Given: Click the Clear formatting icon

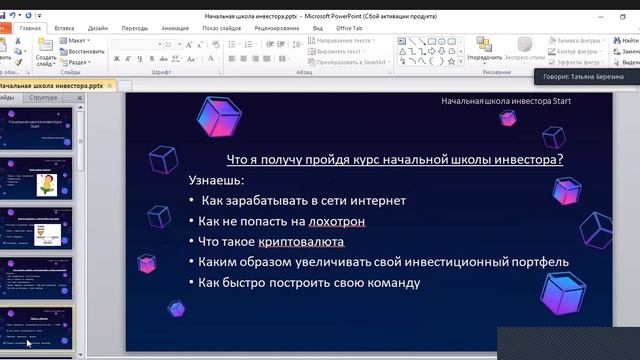Looking at the screenshot, I should click(x=216, y=44).
